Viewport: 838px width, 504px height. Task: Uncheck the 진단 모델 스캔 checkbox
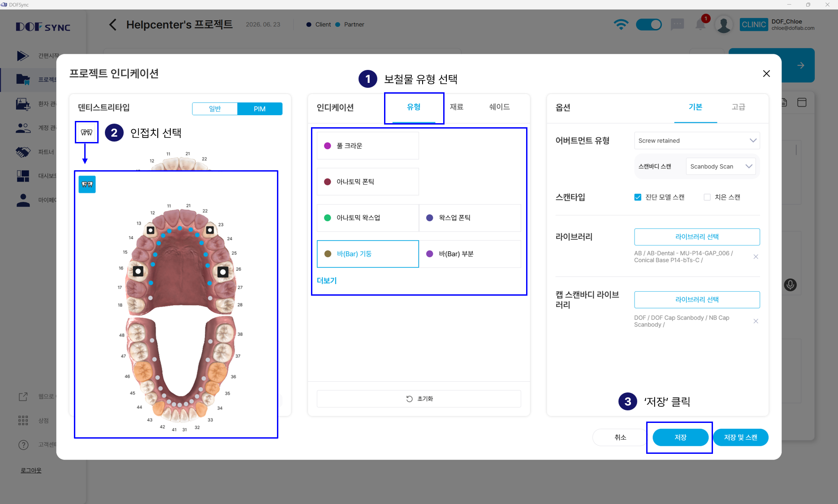(x=638, y=197)
